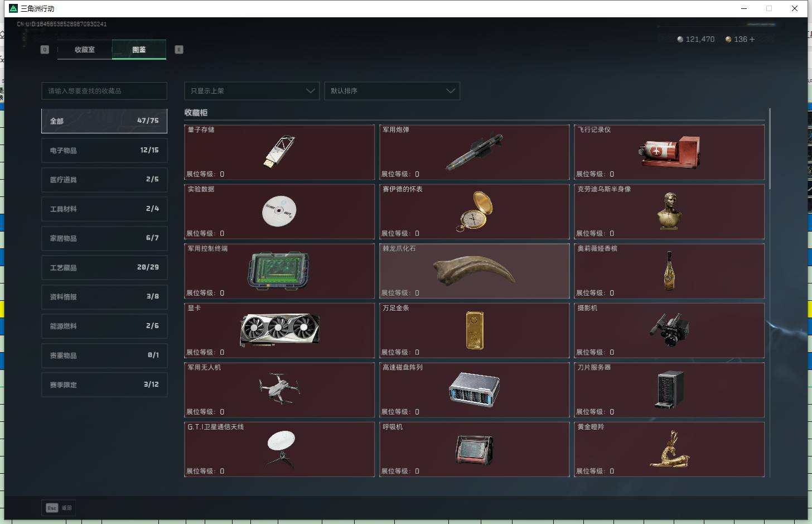Click the coin icon beside 121,470
Viewport: 812px width, 524px height.
click(680, 39)
